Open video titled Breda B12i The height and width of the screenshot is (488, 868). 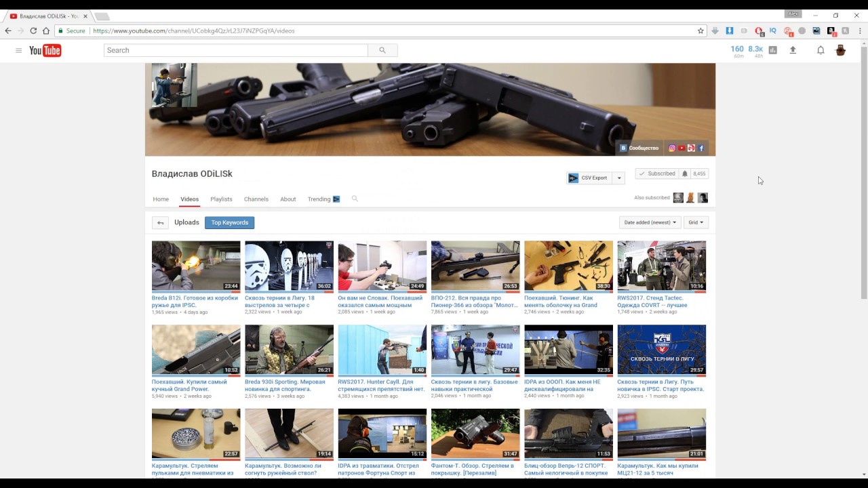(x=195, y=302)
